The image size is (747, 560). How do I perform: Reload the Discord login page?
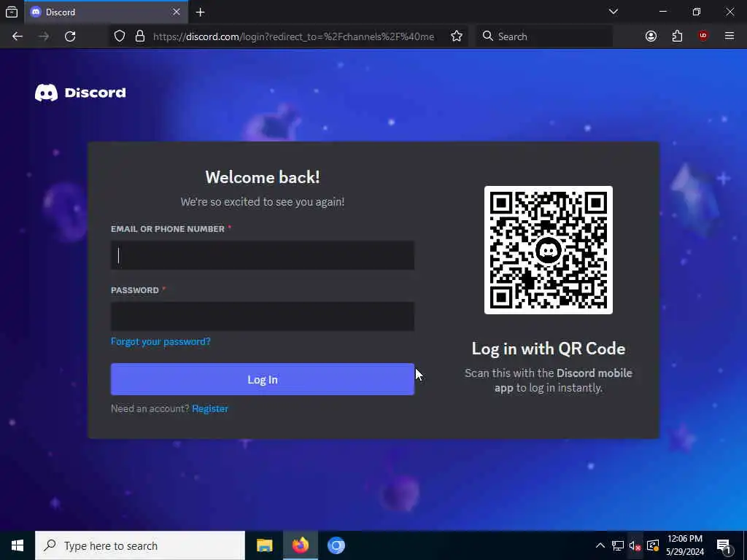(70, 36)
